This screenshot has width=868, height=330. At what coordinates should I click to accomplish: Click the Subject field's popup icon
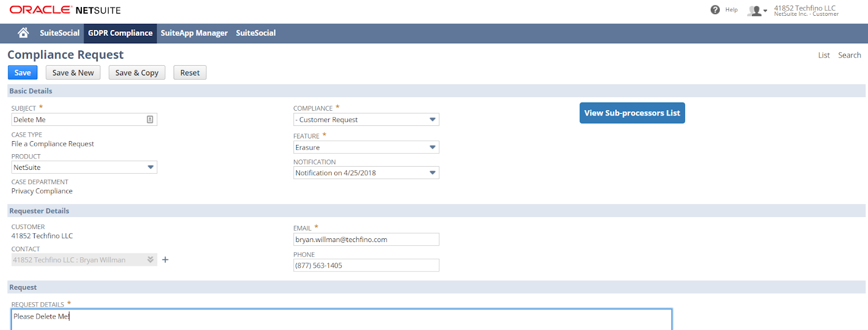150,119
